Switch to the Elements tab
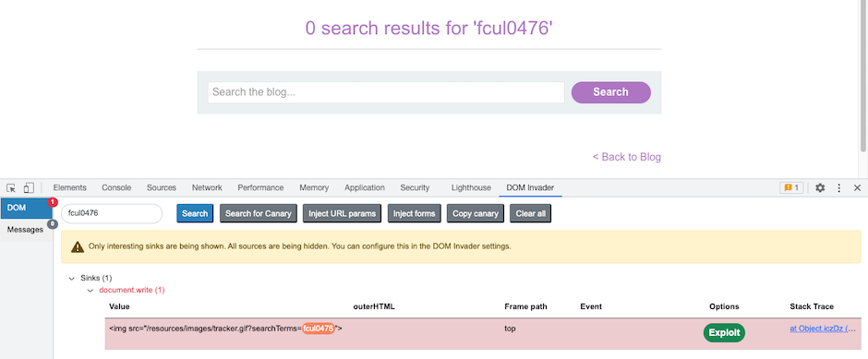Image resolution: width=868 pixels, height=359 pixels. 70,187
